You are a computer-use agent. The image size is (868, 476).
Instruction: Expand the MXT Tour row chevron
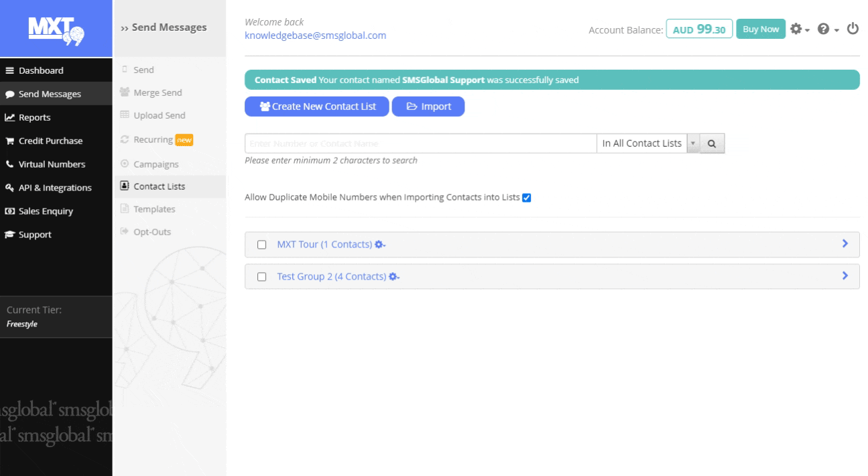pos(845,244)
